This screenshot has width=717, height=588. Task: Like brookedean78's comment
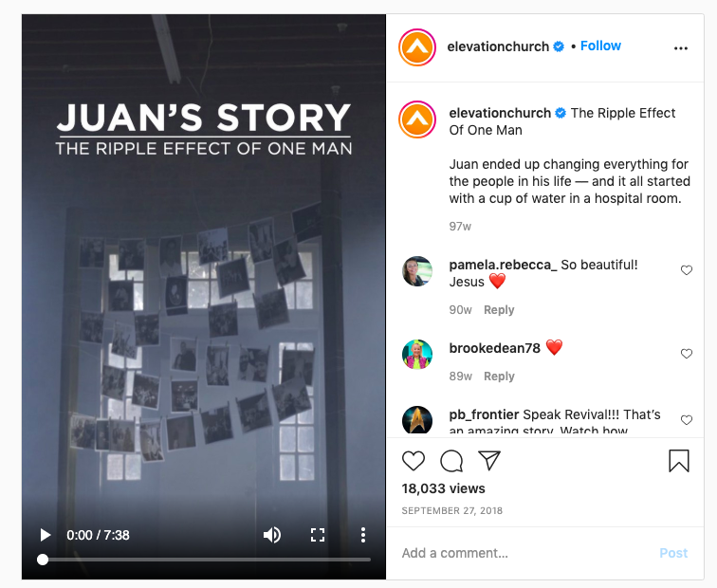[x=687, y=354]
